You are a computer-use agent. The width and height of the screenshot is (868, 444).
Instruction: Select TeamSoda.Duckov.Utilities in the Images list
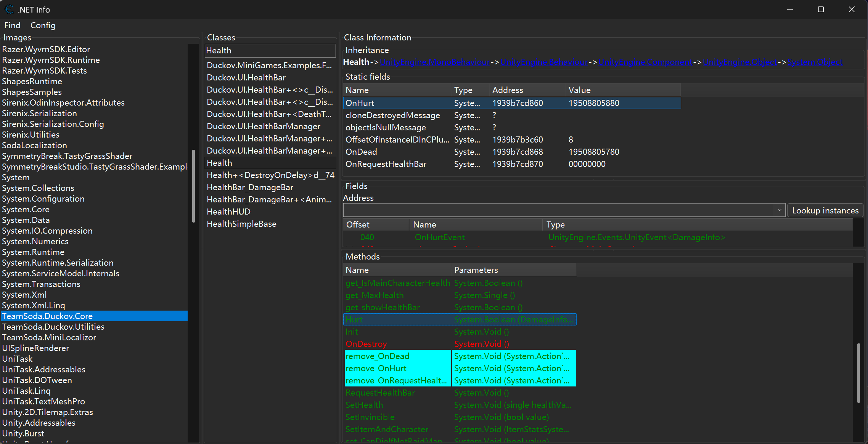click(x=53, y=327)
